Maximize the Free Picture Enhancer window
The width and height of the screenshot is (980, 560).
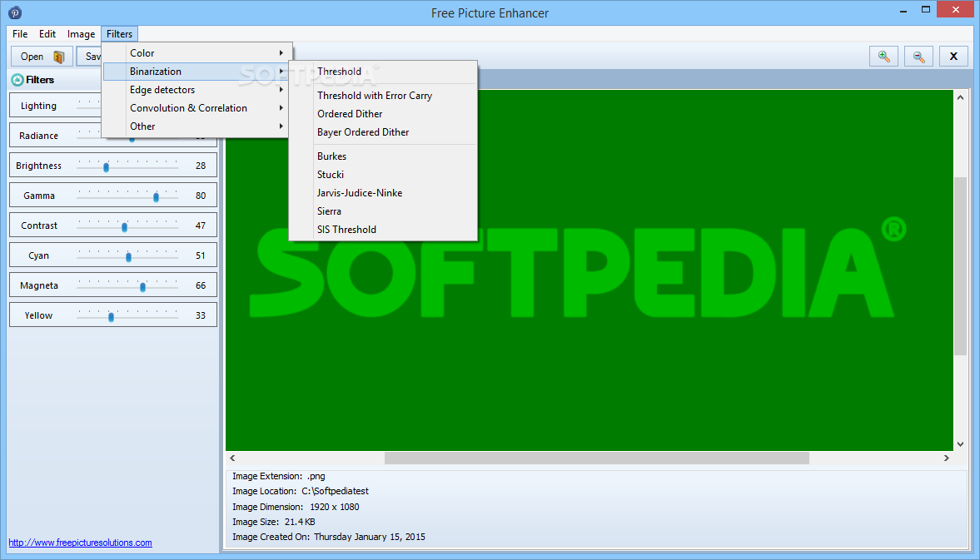[x=926, y=9]
